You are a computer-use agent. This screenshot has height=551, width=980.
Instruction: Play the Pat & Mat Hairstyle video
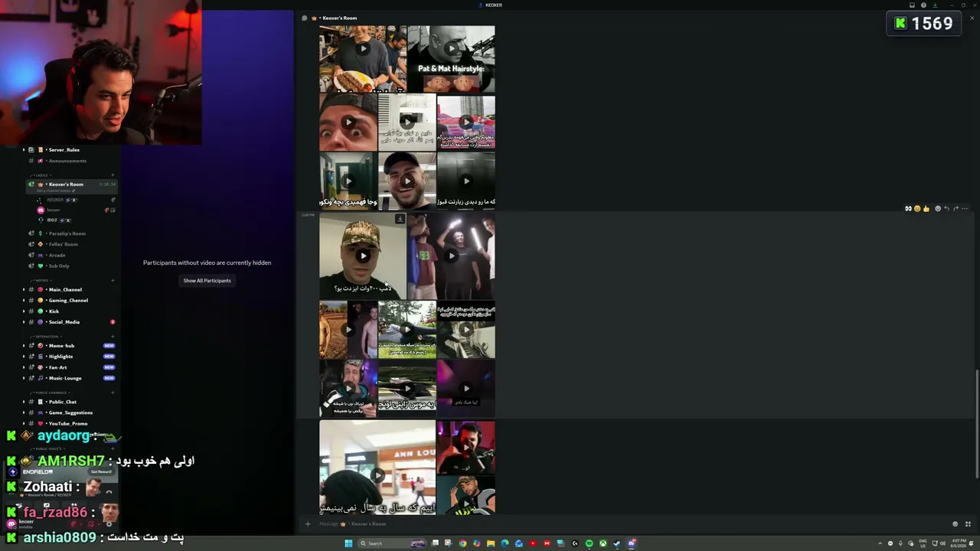point(451,49)
